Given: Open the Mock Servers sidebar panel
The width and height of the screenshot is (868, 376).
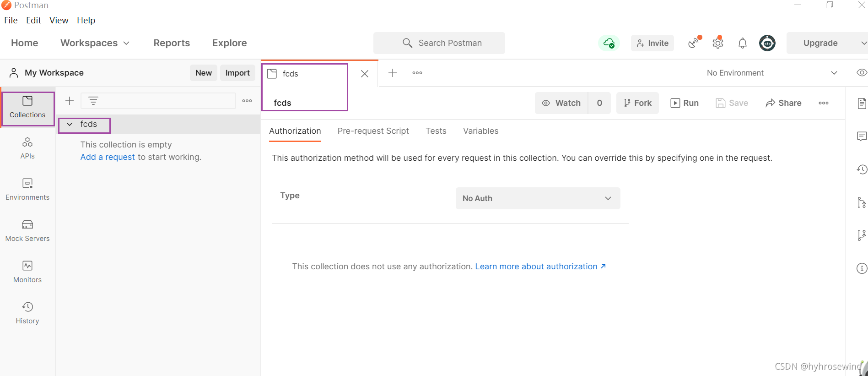Looking at the screenshot, I should pos(27,231).
